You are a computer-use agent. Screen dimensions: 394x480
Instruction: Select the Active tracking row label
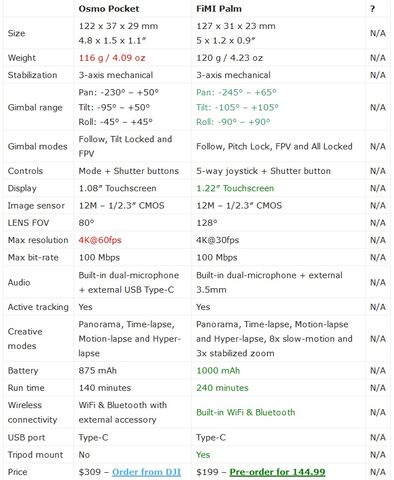[x=38, y=307]
